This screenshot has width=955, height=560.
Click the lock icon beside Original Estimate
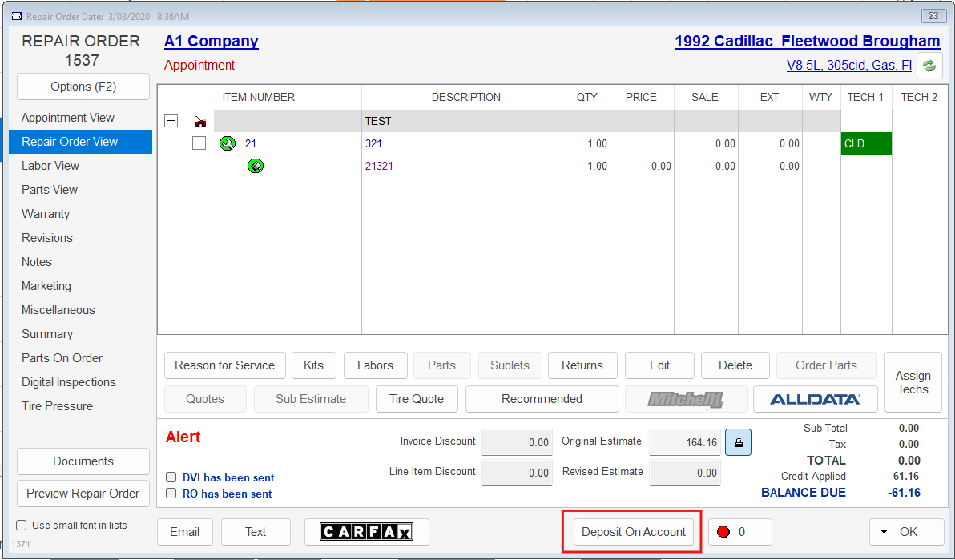pyautogui.click(x=738, y=442)
